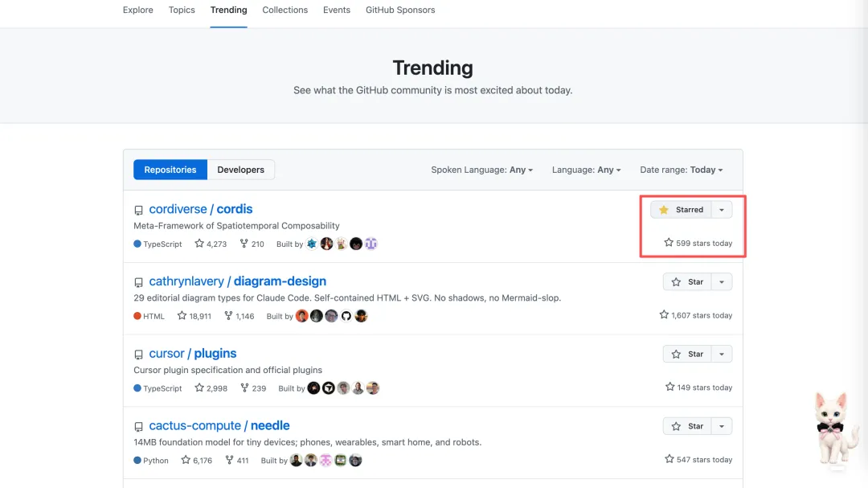Click first contributor avatar for cursor plugins

coord(314,388)
